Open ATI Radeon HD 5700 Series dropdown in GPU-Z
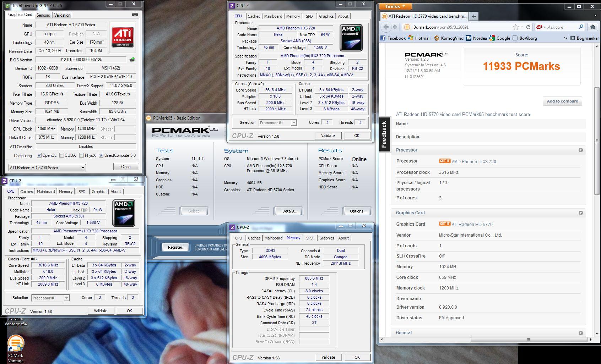The image size is (601, 364). tap(47, 167)
